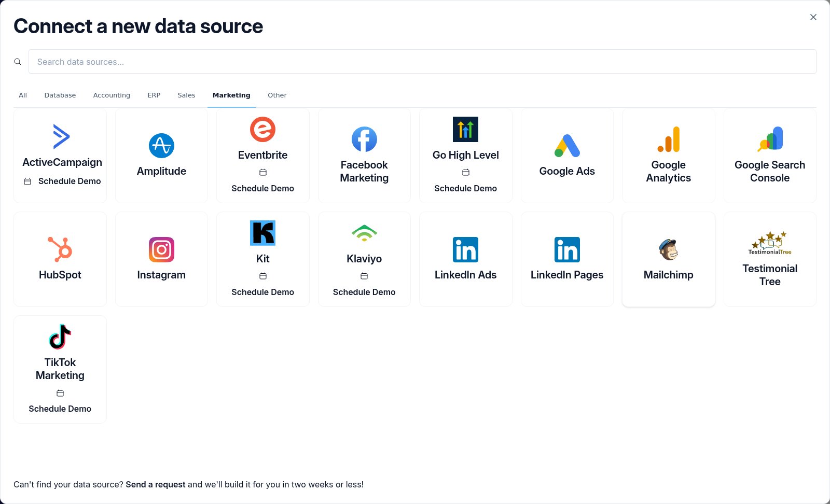Click calendar icon under Klaviyo
This screenshot has height=504, width=830.
coord(364,276)
